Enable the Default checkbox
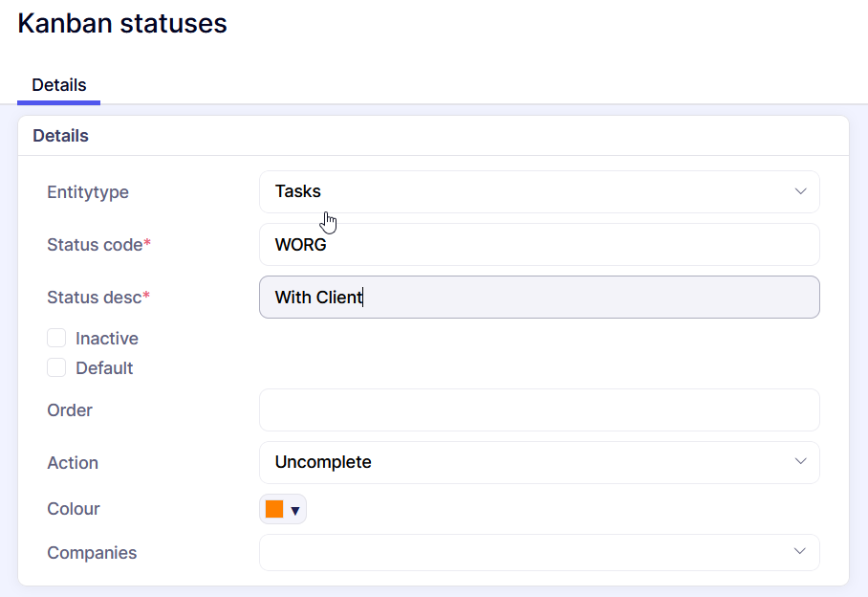The height and width of the screenshot is (597, 868). [x=57, y=367]
